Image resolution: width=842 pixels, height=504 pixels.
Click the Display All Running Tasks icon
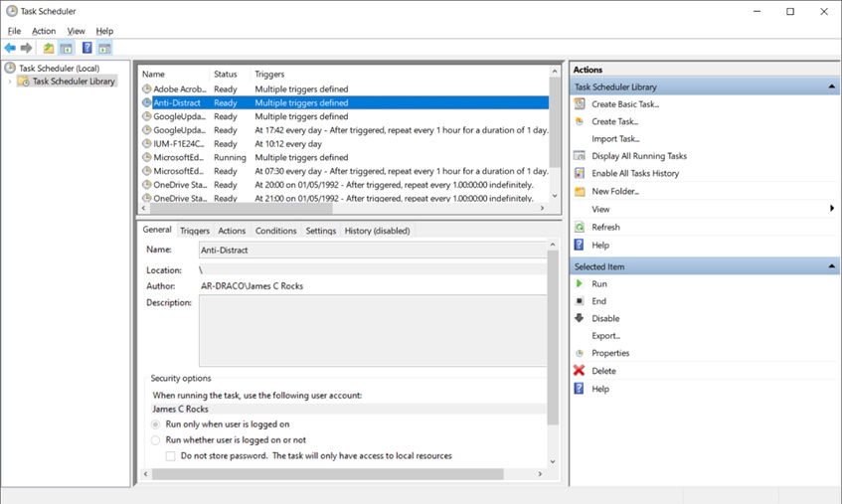580,156
